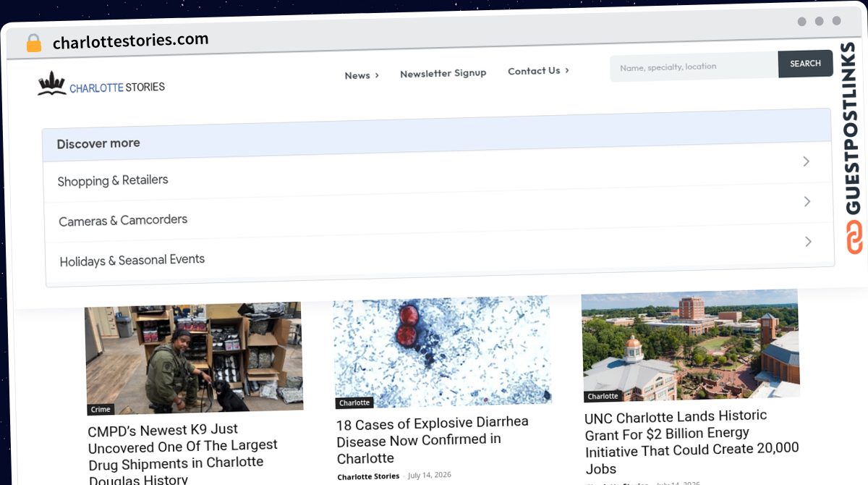
Task: Click the July 14, 2026 date text
Action: (x=430, y=475)
